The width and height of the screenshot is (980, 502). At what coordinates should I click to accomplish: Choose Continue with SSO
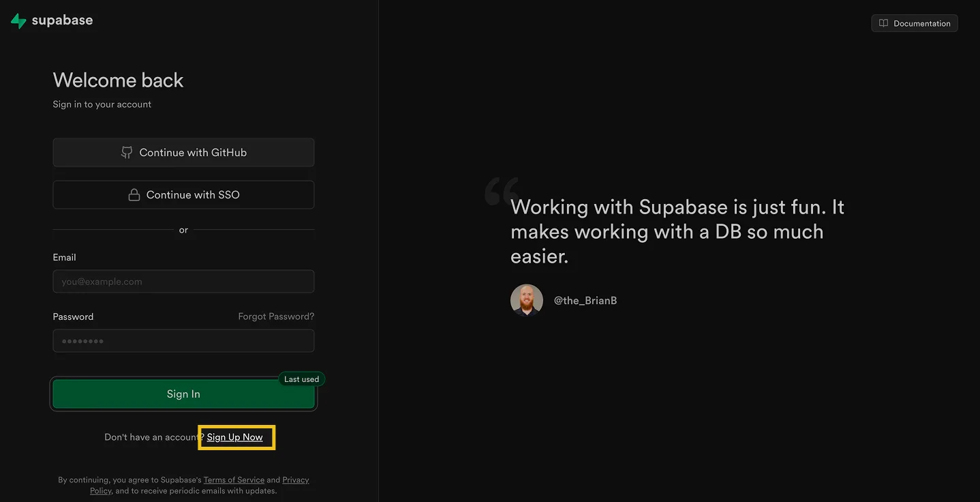pos(183,195)
